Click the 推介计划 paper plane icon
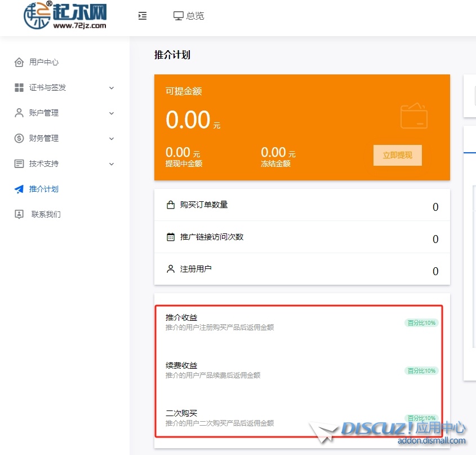This screenshot has height=455, width=476. [x=19, y=189]
